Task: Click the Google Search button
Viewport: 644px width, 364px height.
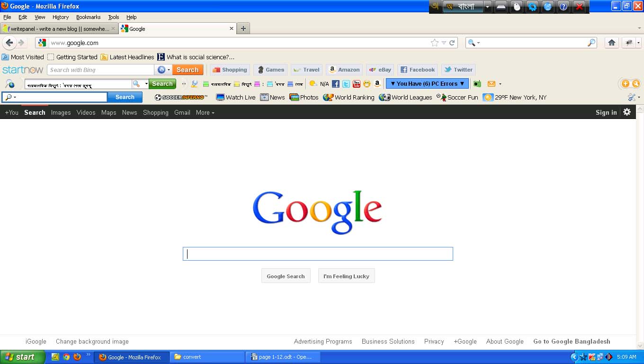Action: (x=286, y=276)
